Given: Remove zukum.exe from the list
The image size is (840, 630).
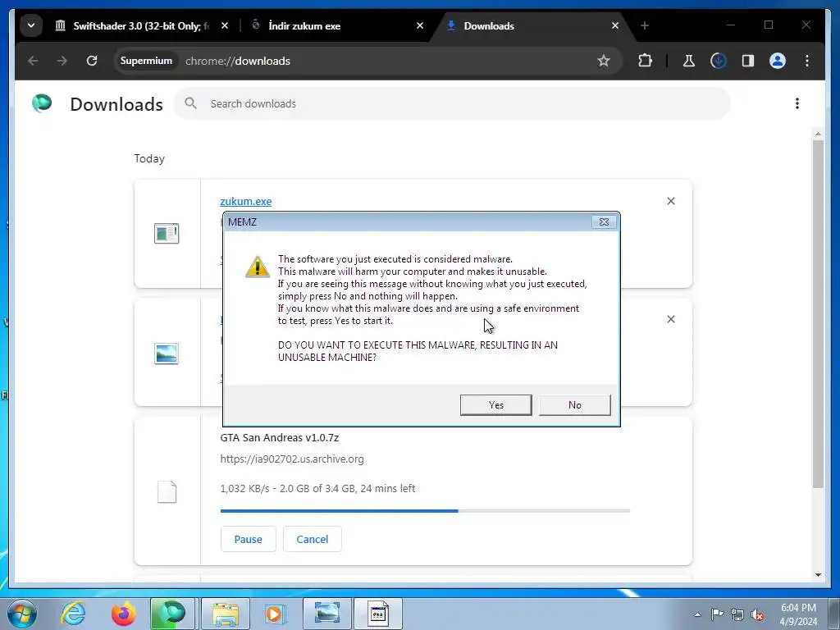Looking at the screenshot, I should [671, 201].
